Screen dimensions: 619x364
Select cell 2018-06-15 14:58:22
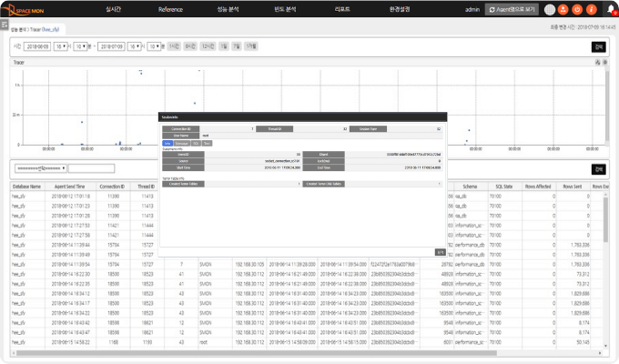[x=71, y=342]
